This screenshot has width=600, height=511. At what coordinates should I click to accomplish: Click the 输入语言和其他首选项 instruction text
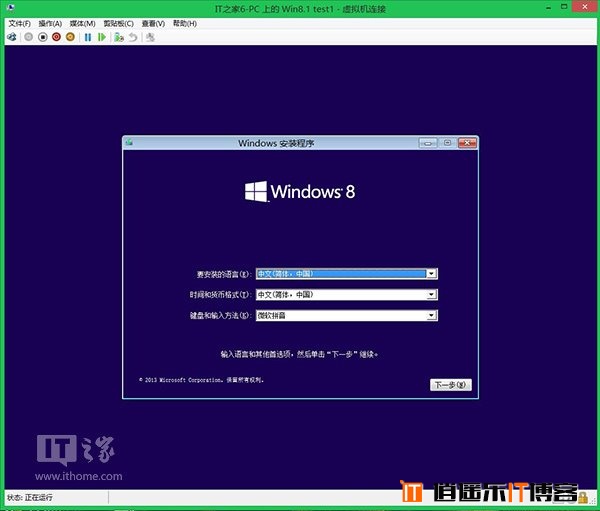[300, 354]
